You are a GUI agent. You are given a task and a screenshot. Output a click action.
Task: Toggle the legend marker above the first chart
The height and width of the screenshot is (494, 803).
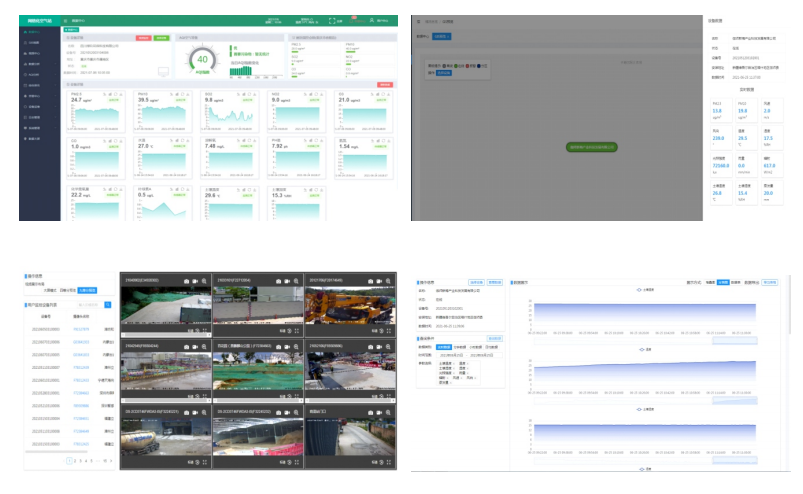(640, 291)
